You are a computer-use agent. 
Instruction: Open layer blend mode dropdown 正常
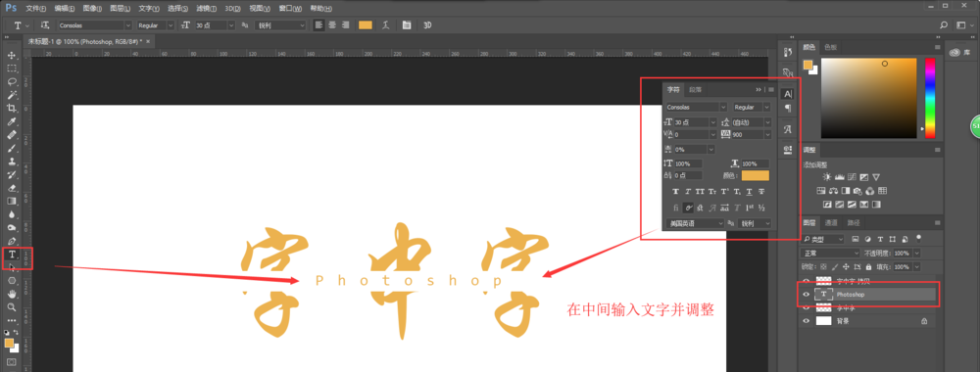click(830, 254)
